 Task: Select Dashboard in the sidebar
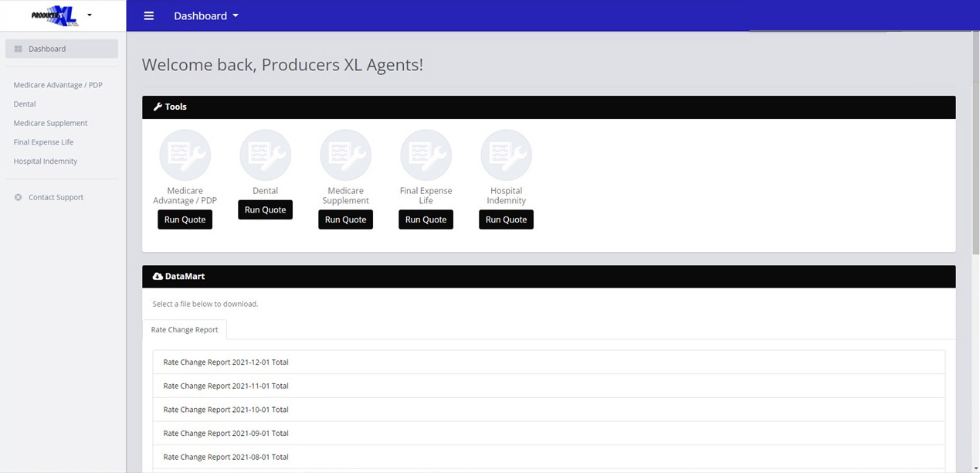[62, 49]
